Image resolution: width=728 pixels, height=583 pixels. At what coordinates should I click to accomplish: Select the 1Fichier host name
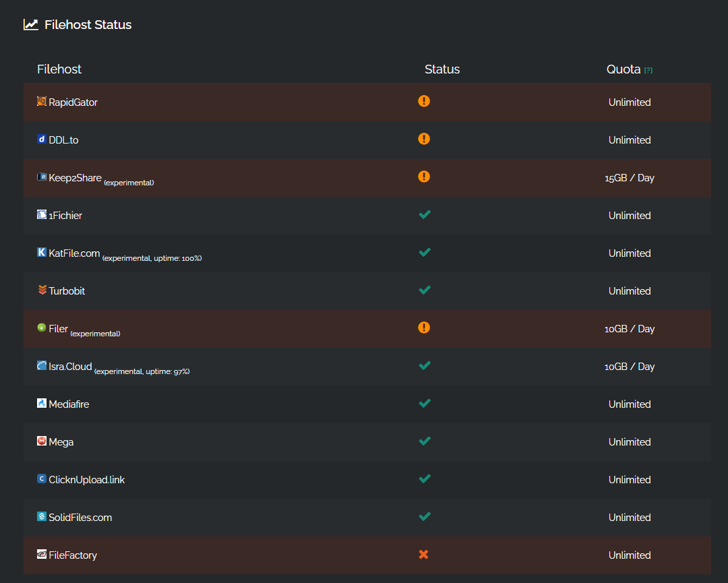[x=65, y=216]
